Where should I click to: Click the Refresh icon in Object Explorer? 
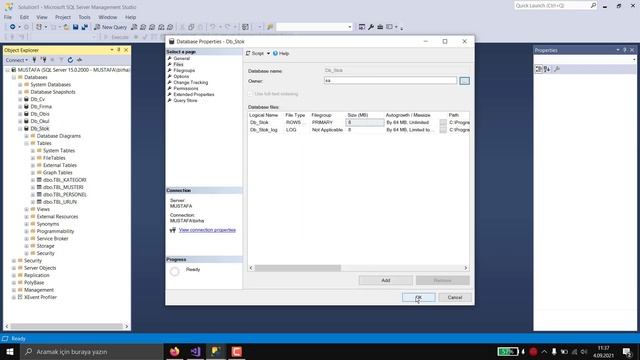[70, 60]
